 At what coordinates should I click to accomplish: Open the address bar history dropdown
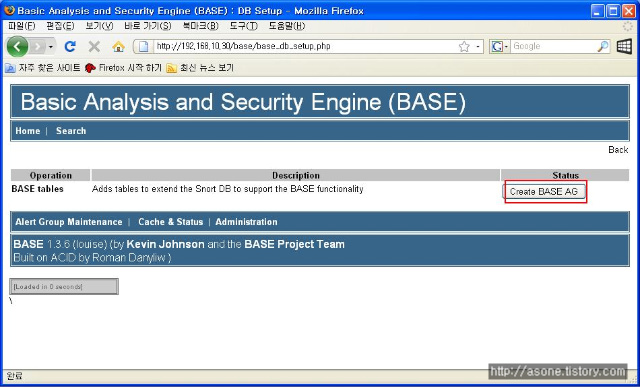coord(478,47)
